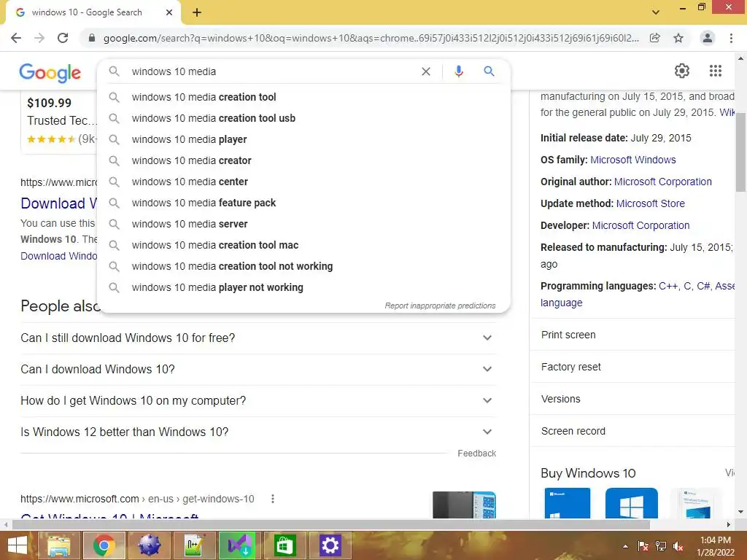Open Google settings gear icon
Screen dimensions: 747x560
(682, 71)
